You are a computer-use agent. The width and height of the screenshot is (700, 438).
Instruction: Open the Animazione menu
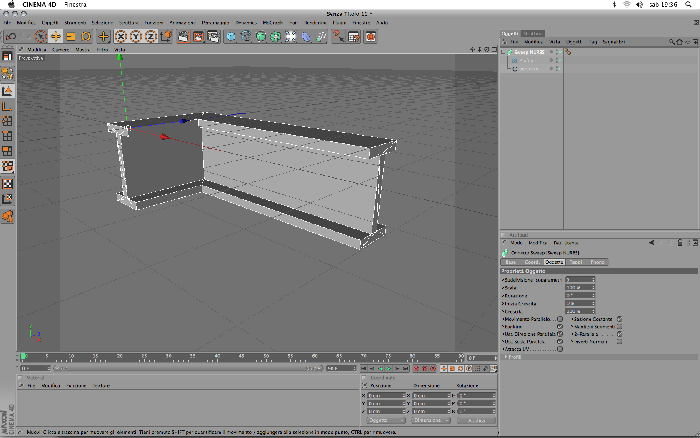183,22
